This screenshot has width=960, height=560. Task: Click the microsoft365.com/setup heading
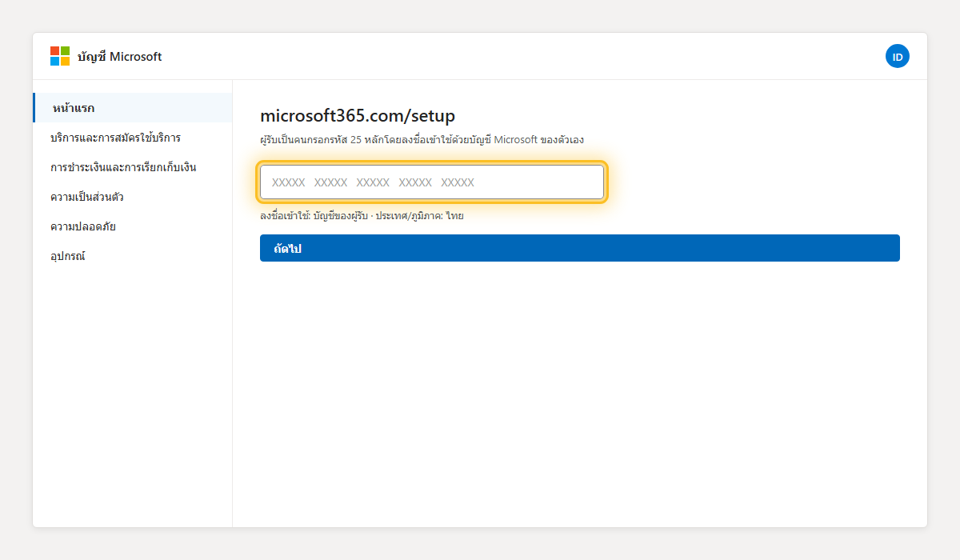(358, 116)
